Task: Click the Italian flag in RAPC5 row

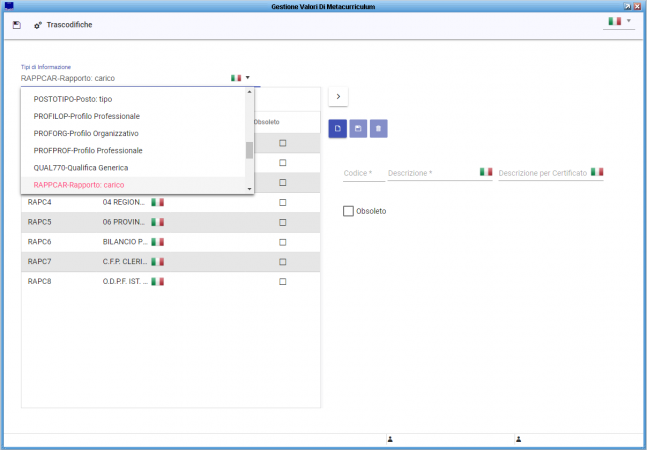Action: coord(157,222)
